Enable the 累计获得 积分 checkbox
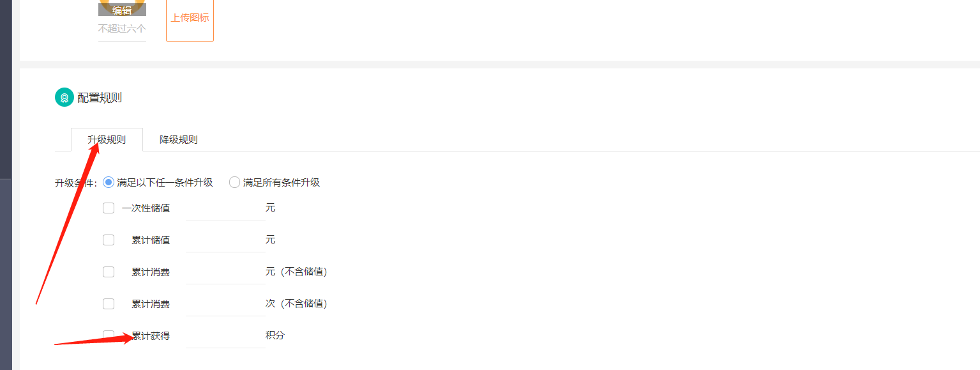Screen dimensions: 980x370 [x=109, y=335]
